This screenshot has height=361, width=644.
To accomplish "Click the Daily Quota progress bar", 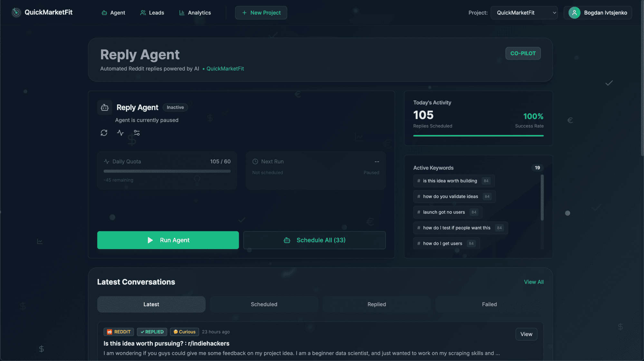I will [x=167, y=171].
